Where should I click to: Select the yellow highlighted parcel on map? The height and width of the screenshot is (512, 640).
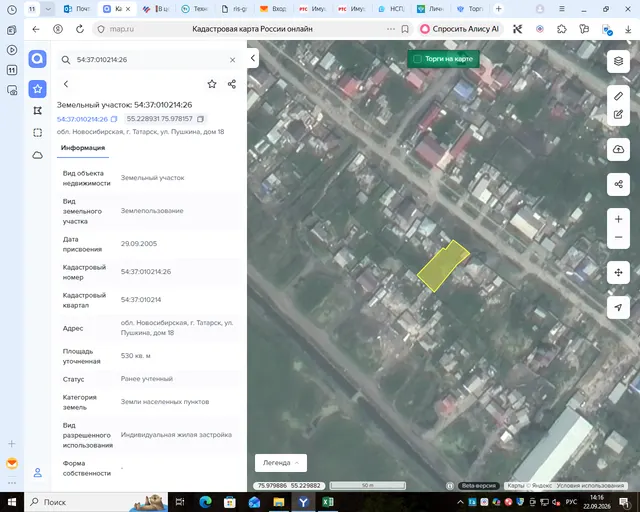tap(442, 266)
